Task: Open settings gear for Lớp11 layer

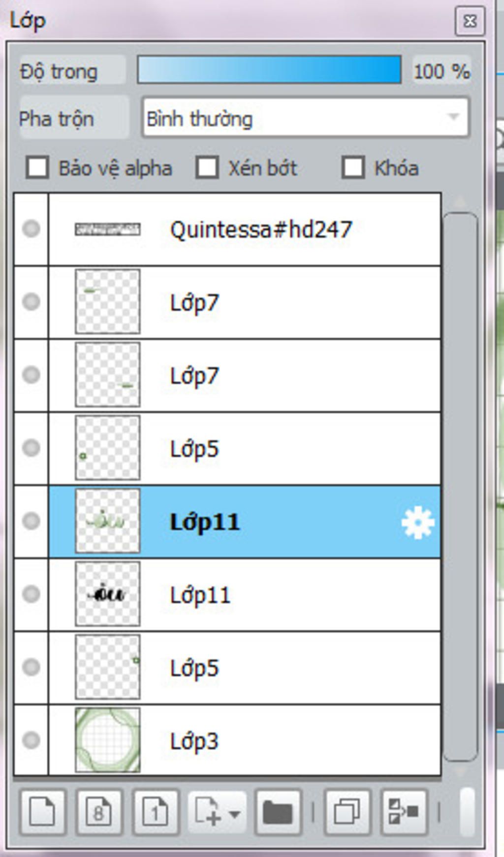Action: pyautogui.click(x=418, y=522)
